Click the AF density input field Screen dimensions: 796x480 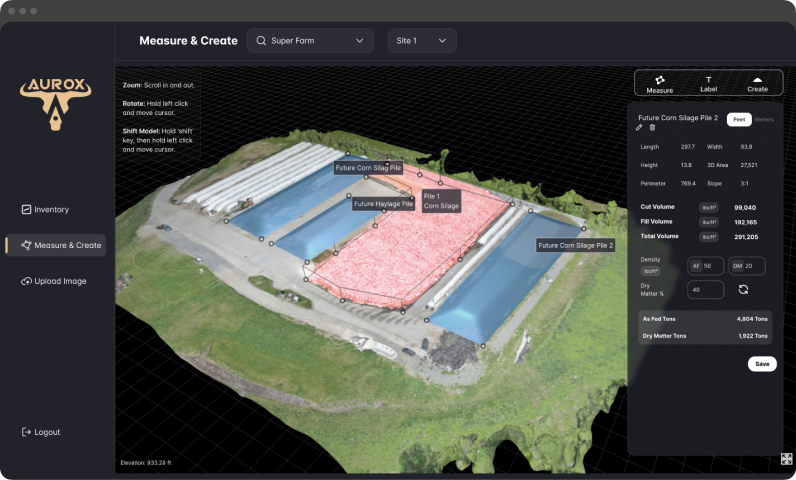tap(705, 266)
